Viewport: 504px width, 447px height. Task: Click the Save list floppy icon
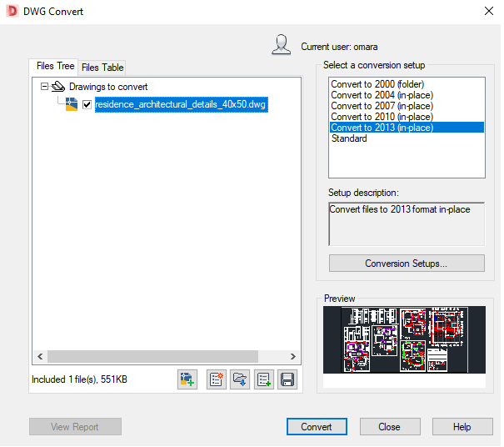click(x=287, y=379)
